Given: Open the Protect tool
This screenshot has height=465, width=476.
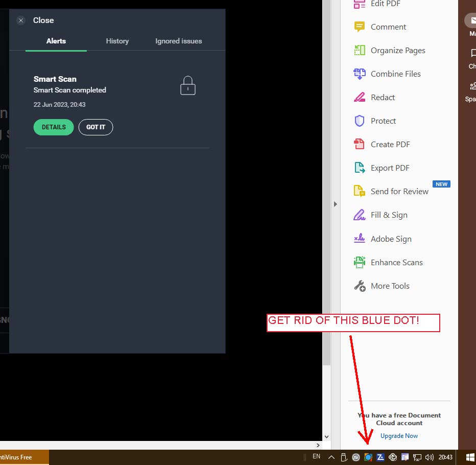Looking at the screenshot, I should click(x=383, y=121).
